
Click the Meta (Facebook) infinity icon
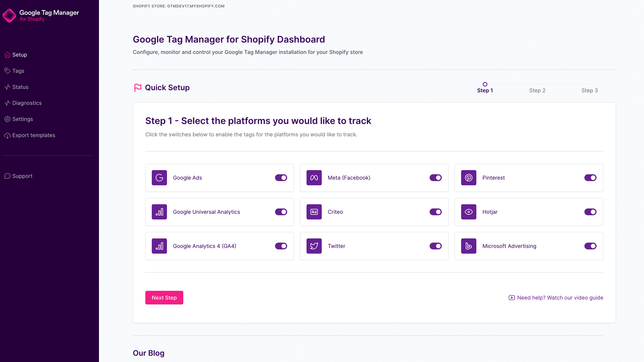[x=314, y=178]
